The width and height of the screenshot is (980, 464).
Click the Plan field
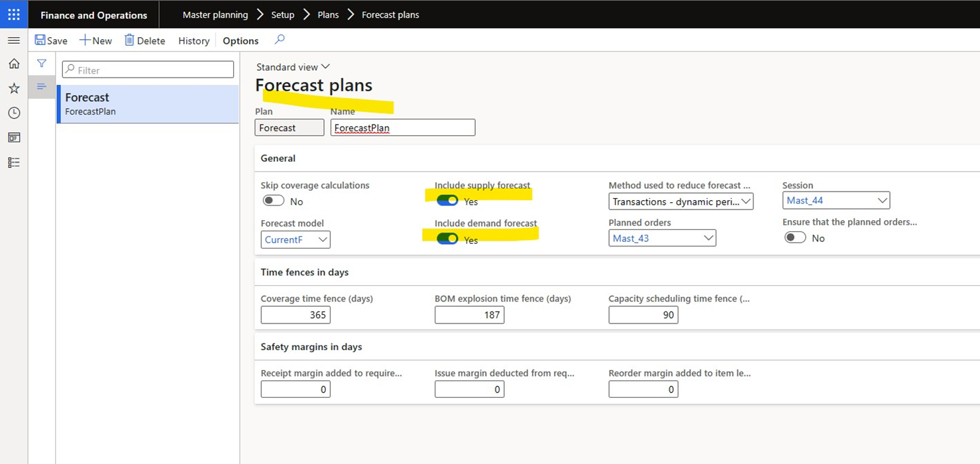coord(290,127)
